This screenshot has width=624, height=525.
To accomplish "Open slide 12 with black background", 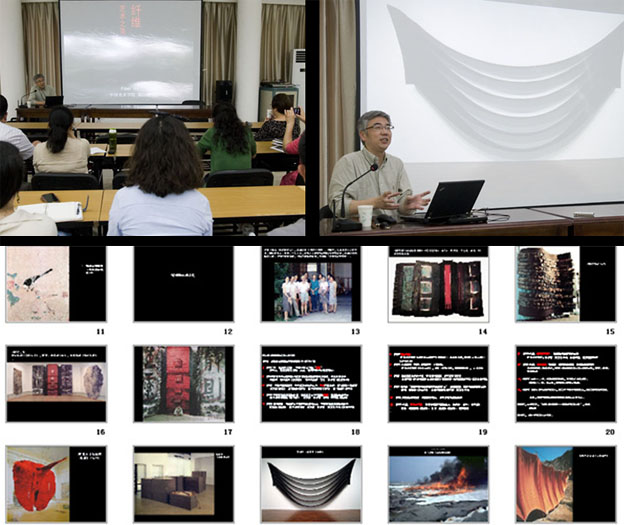I will coord(183,284).
